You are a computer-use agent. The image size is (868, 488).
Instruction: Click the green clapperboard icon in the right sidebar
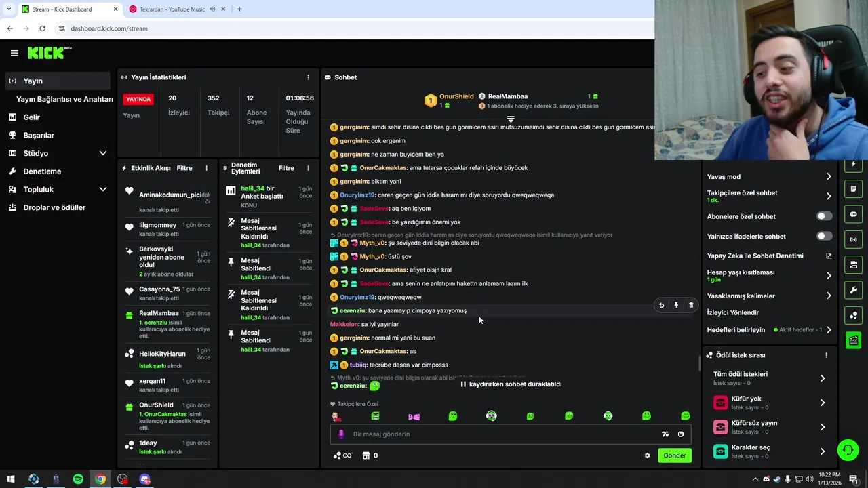click(853, 340)
